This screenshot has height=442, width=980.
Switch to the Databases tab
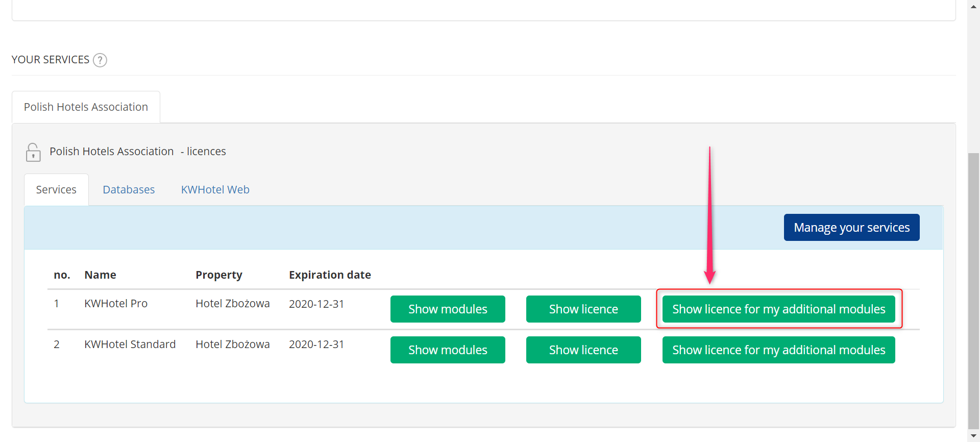click(x=129, y=190)
